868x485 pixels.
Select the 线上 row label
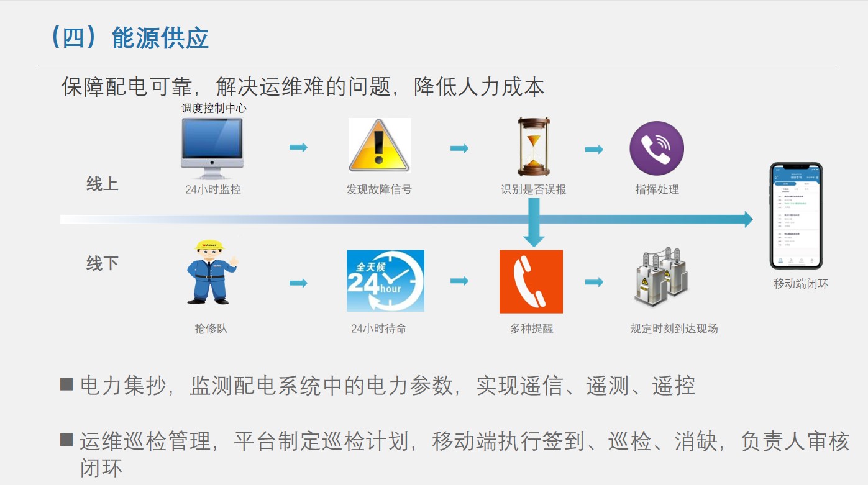click(102, 184)
